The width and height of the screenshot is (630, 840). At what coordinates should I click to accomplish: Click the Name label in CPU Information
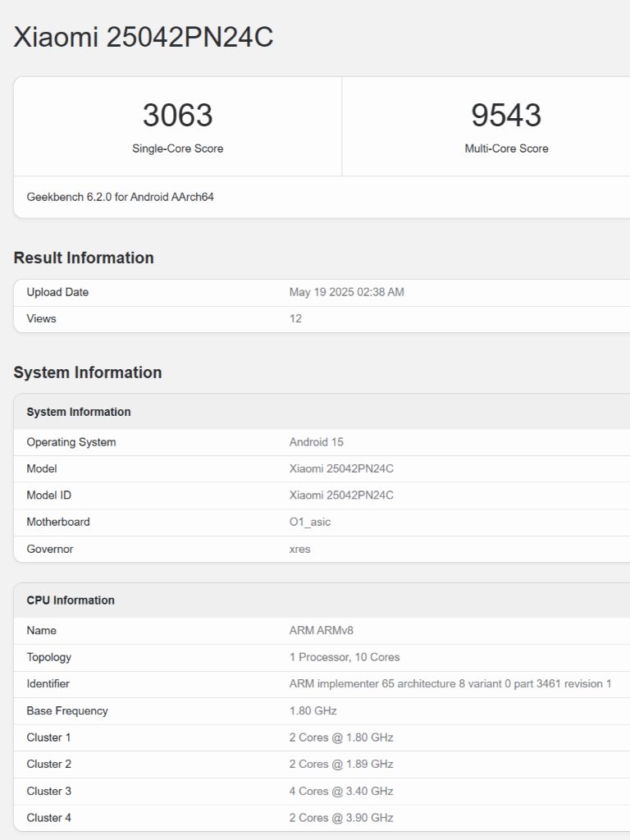click(41, 631)
